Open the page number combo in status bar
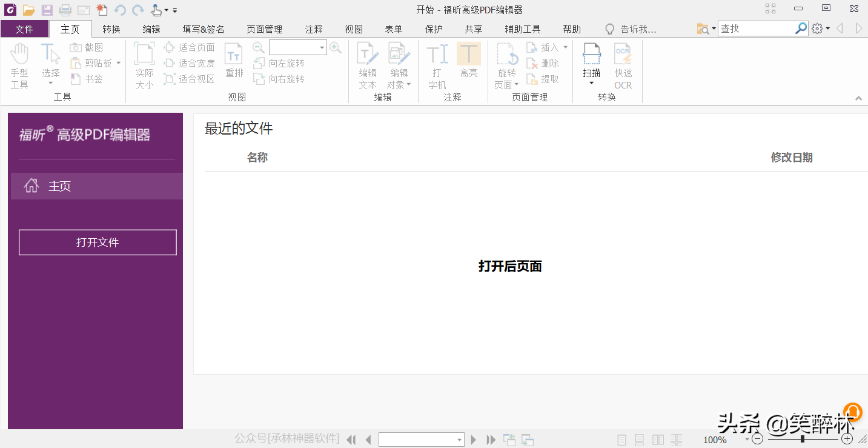This screenshot has height=448, width=868. coord(422,440)
